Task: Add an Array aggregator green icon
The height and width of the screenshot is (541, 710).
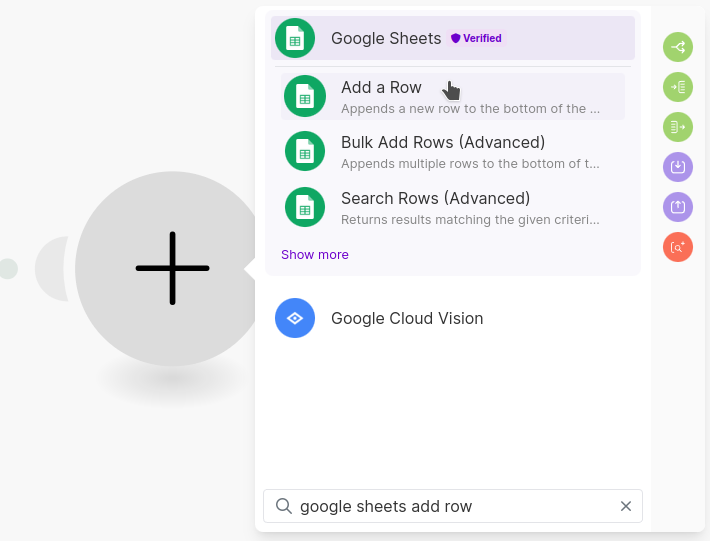Action: click(678, 87)
